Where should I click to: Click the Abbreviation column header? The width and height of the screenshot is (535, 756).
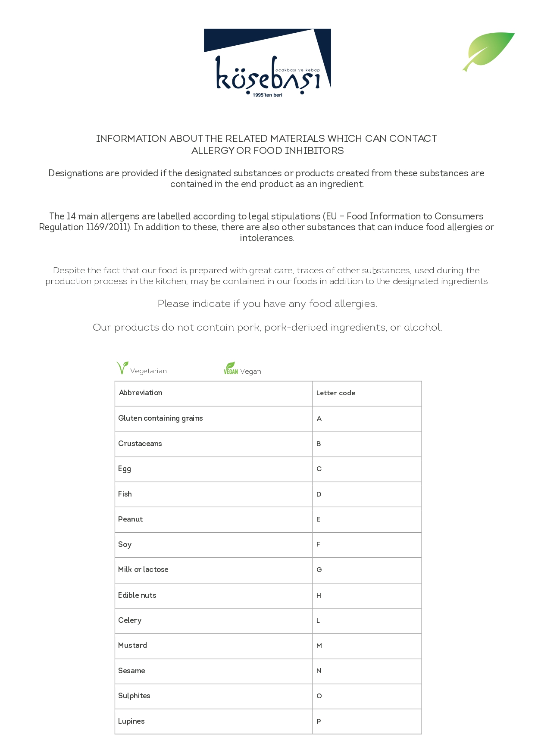141,393
